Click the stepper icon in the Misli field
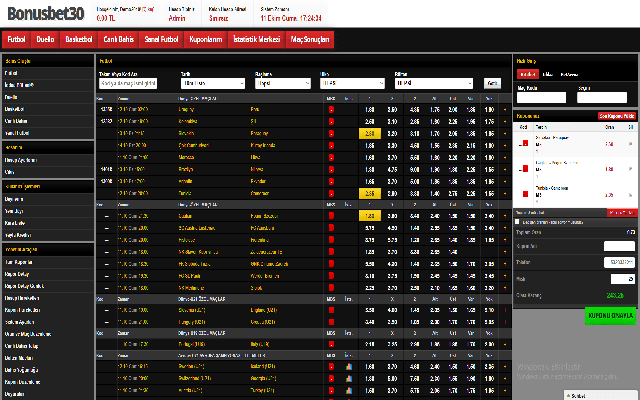The height and width of the screenshot is (400, 640). [x=630, y=278]
